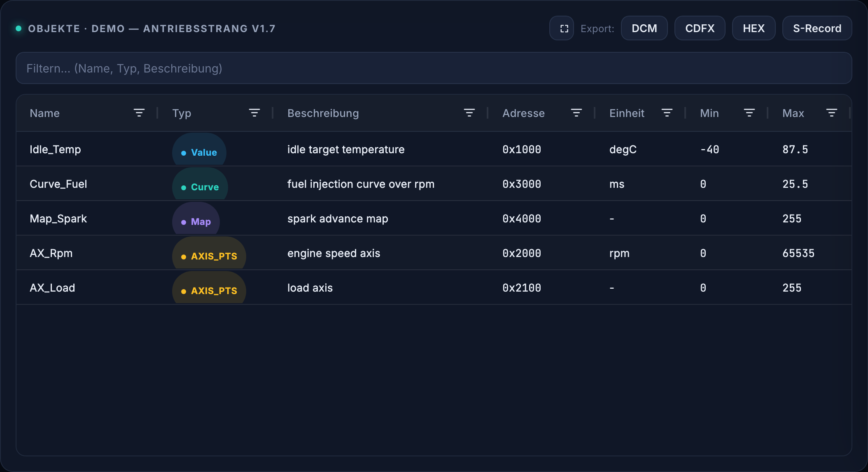The width and height of the screenshot is (868, 472).
Task: Open the Einheit column filter icon
Action: click(667, 113)
